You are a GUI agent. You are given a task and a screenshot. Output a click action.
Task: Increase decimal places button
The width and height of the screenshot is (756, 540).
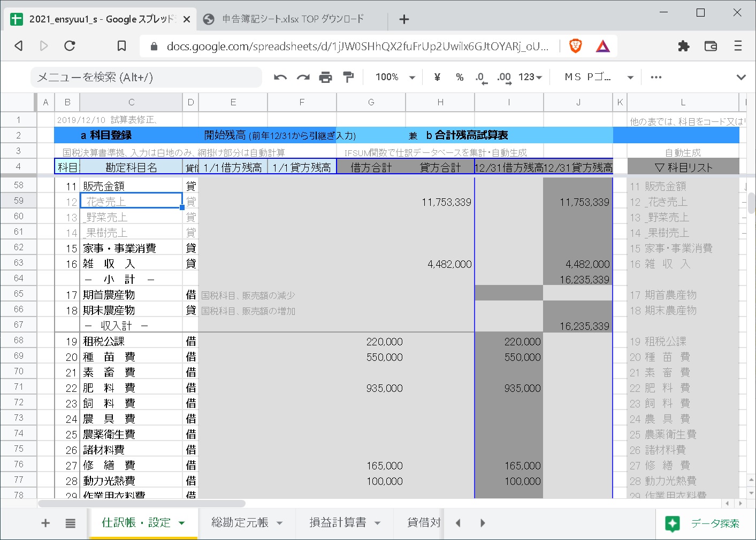click(x=504, y=78)
